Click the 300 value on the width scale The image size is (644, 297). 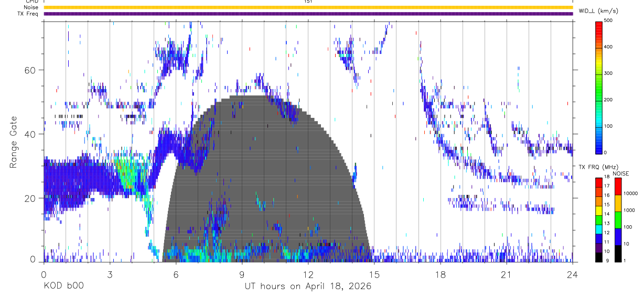(608, 73)
